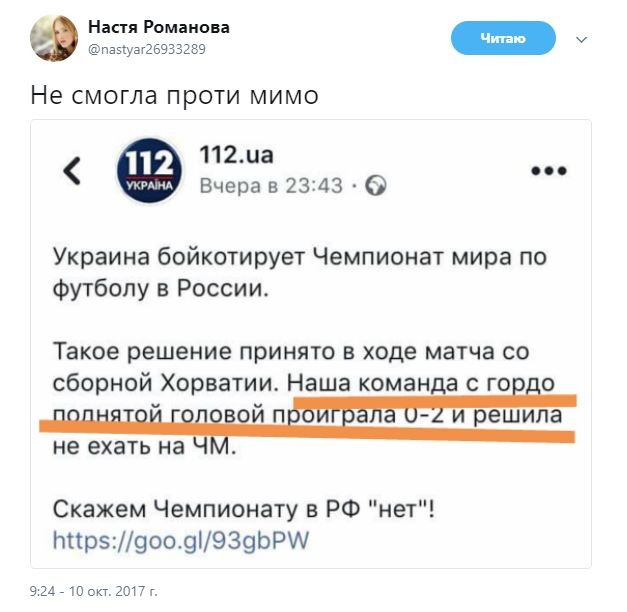Click the tweet text "Не смогла проти мимо"
Image resolution: width=627 pixels, height=612 pixels.
tap(174, 96)
